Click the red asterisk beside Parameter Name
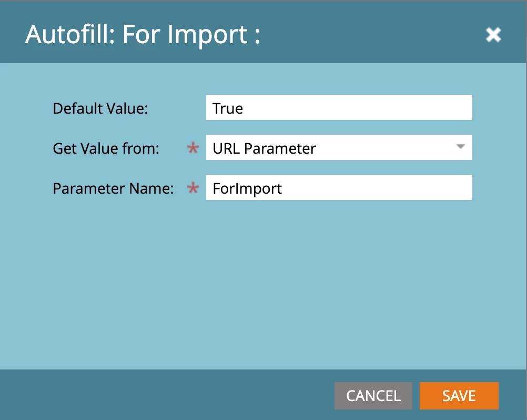The width and height of the screenshot is (527, 420). (x=193, y=188)
